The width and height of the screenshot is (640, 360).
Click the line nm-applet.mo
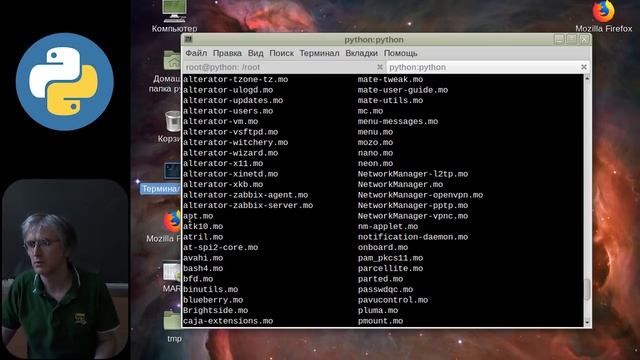tap(388, 227)
